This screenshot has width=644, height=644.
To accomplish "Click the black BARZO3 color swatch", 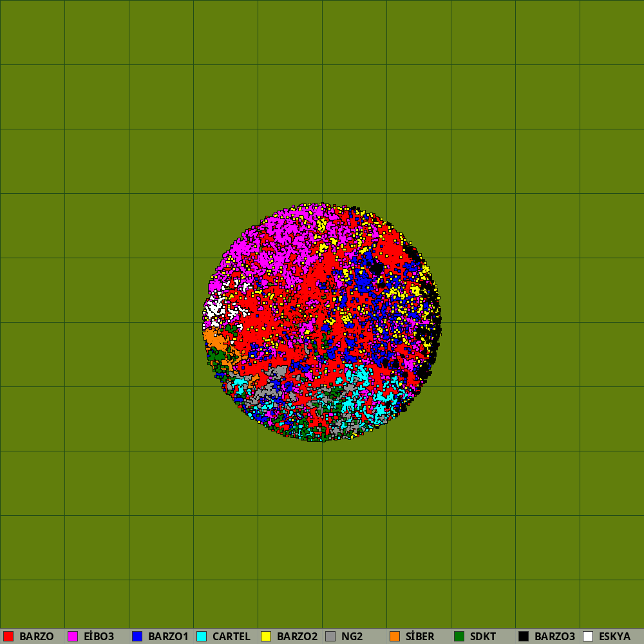I will click(x=524, y=636).
